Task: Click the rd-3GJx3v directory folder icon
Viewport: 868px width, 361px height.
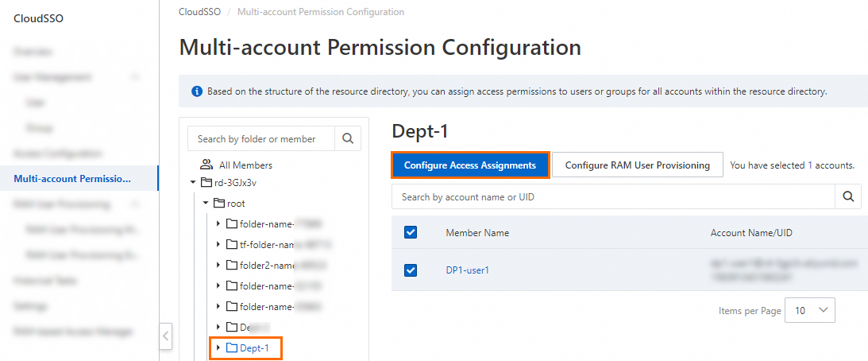Action: (x=206, y=183)
